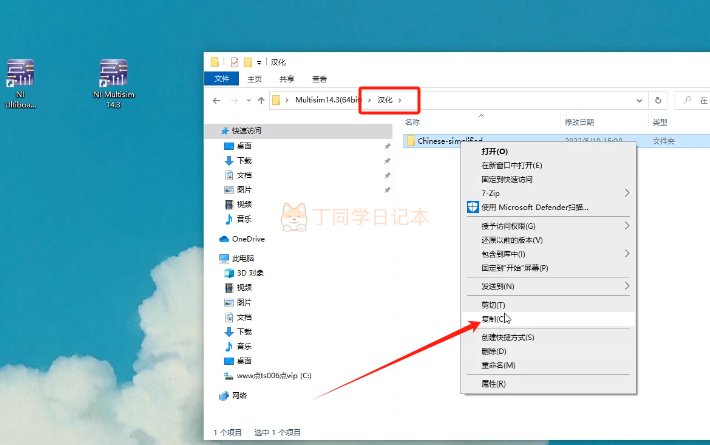Choose 复制(C) in context menu
The image size is (710, 445).
pyautogui.click(x=548, y=319)
